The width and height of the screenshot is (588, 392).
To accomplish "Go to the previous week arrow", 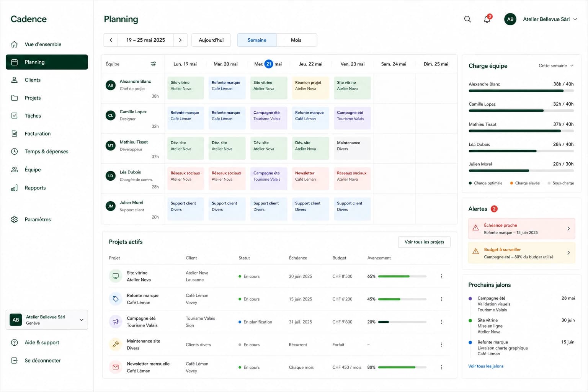I will pos(111,40).
